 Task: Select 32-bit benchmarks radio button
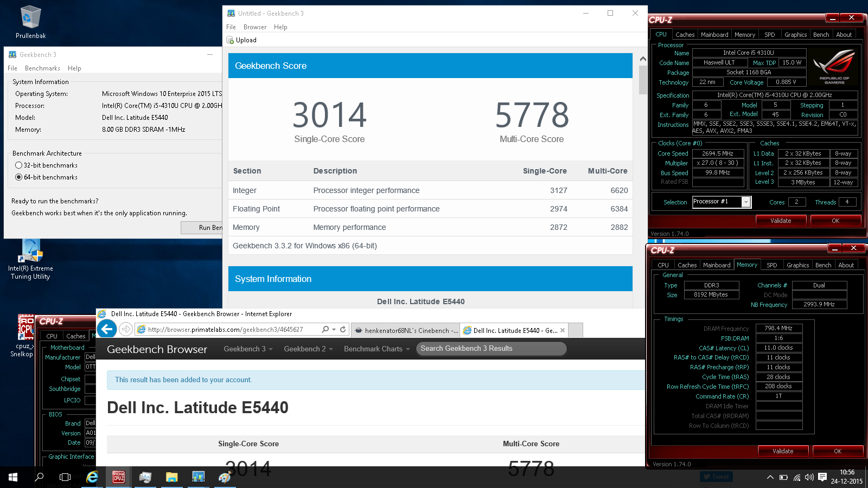pos(19,165)
